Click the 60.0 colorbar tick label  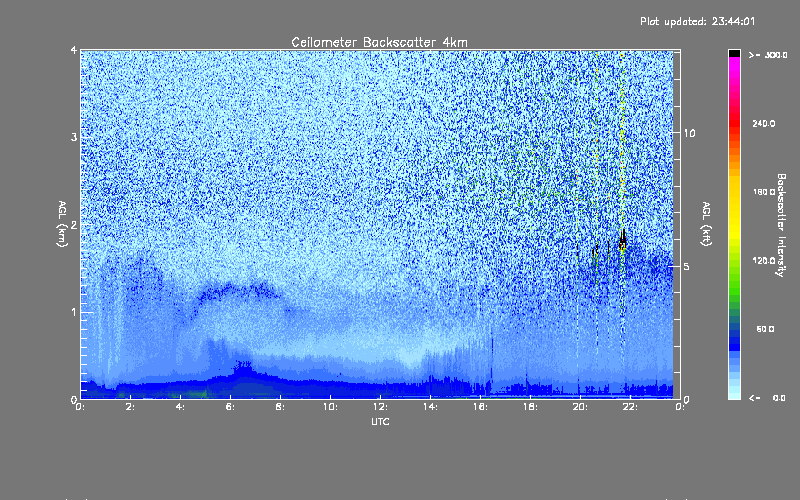(765, 329)
